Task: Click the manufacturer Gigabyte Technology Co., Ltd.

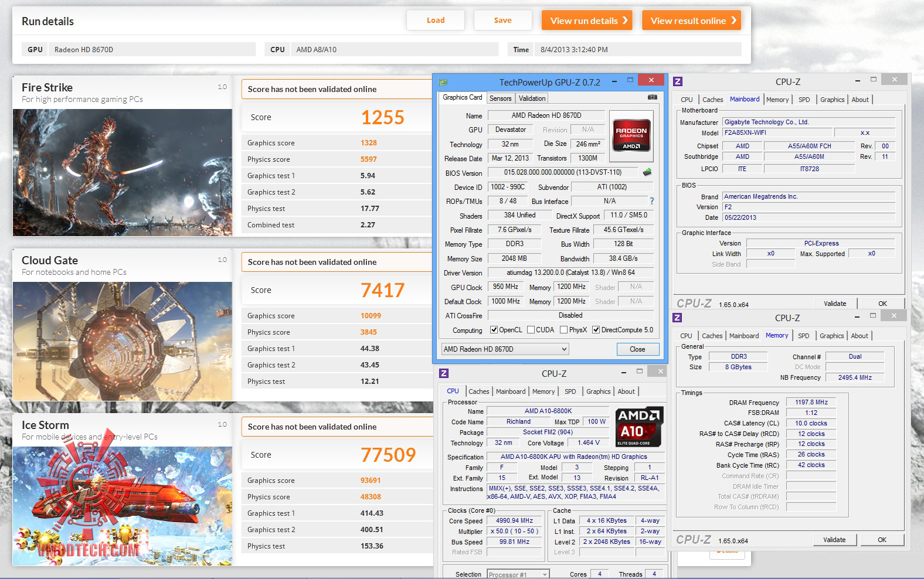Action: pos(809,122)
